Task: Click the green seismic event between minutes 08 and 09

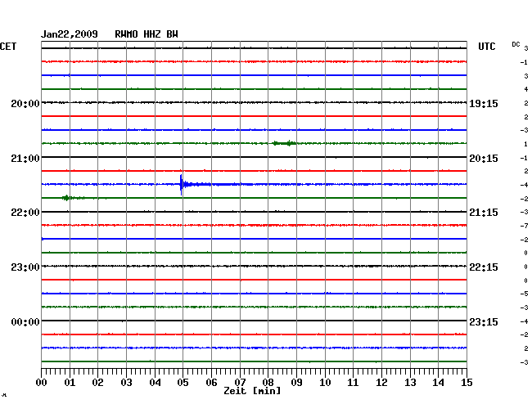Action: pyautogui.click(x=284, y=143)
